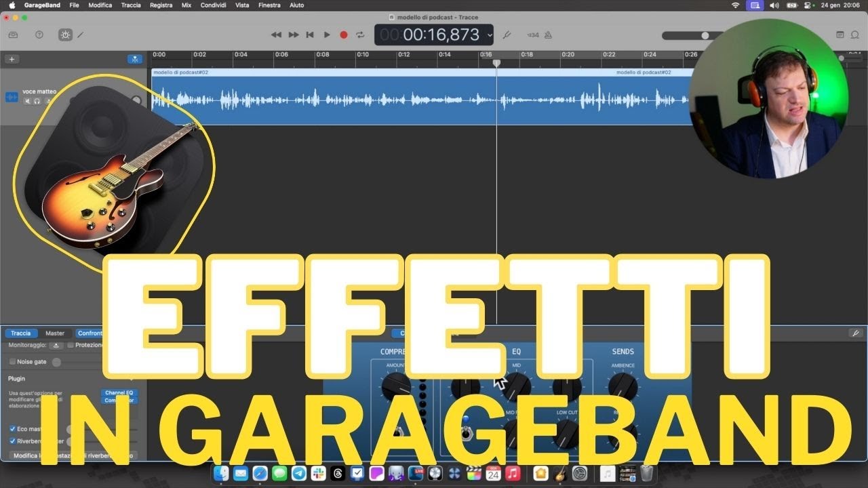This screenshot has height=488, width=868.
Task: Toggle the Smart Controls dial button
Action: tap(65, 35)
